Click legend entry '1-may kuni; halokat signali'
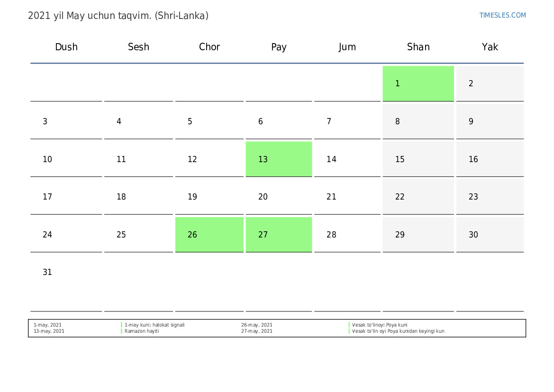Viewport: 554px width, 392px height. (154, 325)
